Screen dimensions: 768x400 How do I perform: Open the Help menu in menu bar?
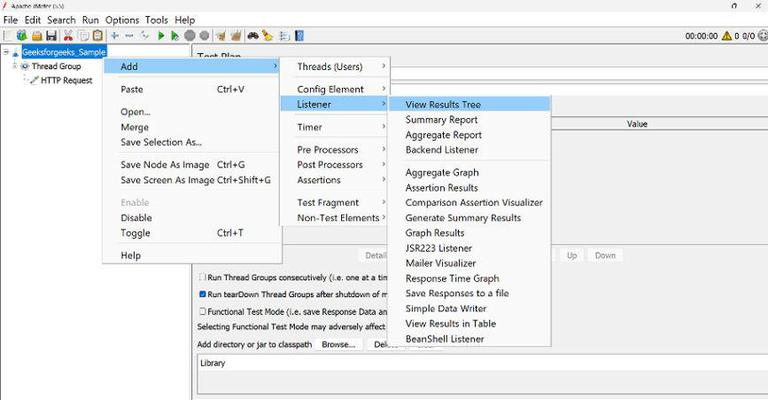tap(185, 20)
